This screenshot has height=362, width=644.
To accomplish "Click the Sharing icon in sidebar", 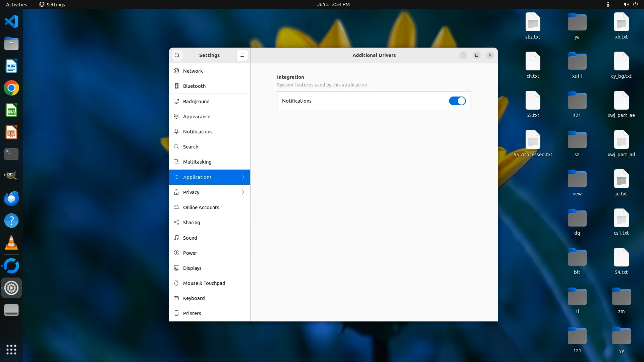I will [x=176, y=223].
